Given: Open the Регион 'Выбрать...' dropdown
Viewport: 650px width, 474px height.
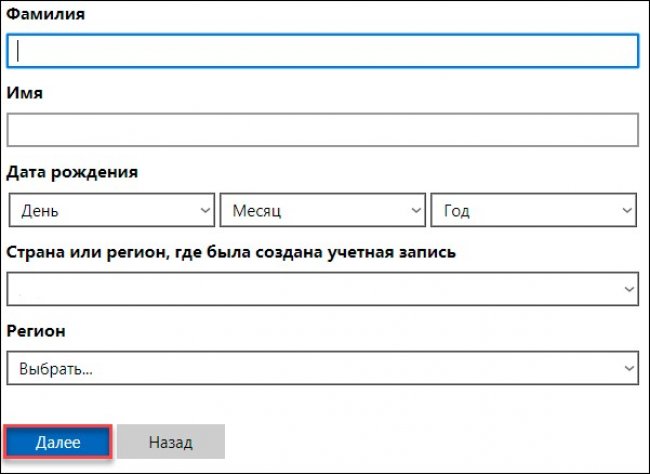Looking at the screenshot, I should [323, 368].
